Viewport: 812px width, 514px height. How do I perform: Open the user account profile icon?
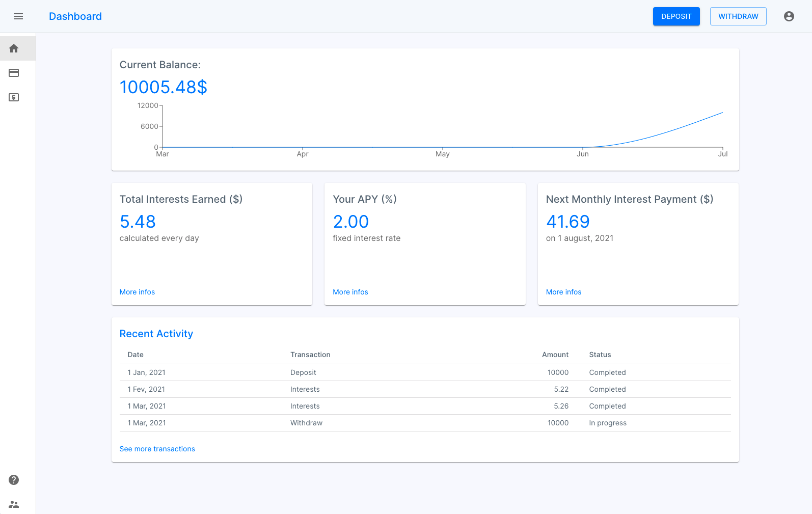click(x=789, y=16)
